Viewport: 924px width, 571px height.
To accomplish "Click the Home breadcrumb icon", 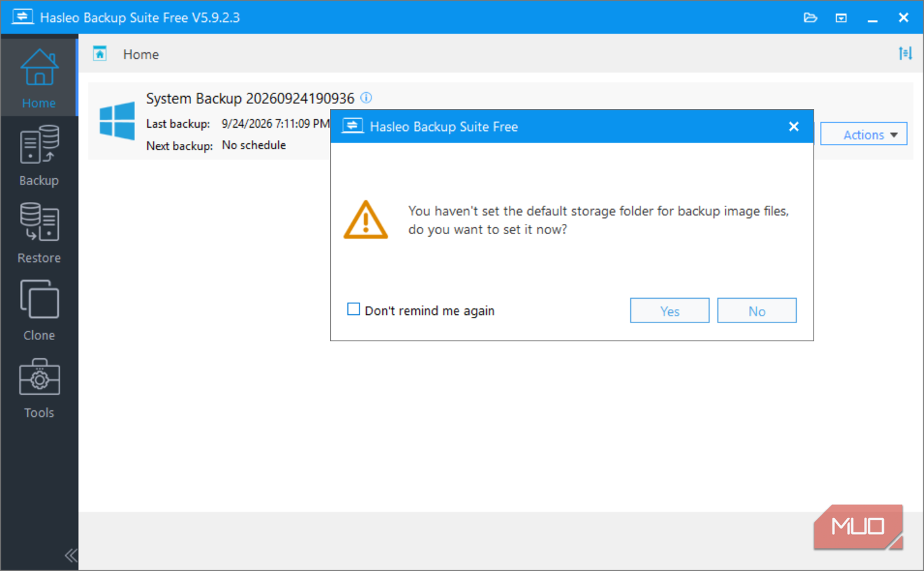I will point(100,54).
